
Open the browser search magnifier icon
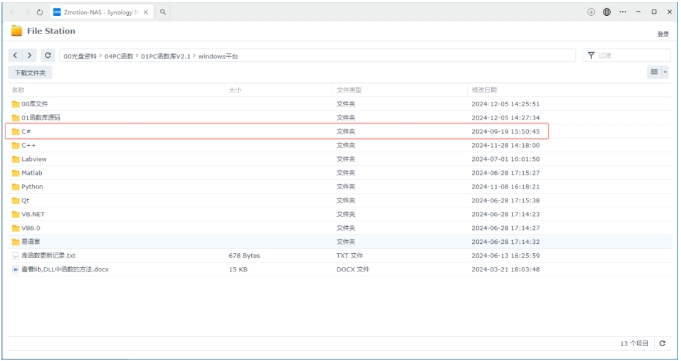click(163, 12)
